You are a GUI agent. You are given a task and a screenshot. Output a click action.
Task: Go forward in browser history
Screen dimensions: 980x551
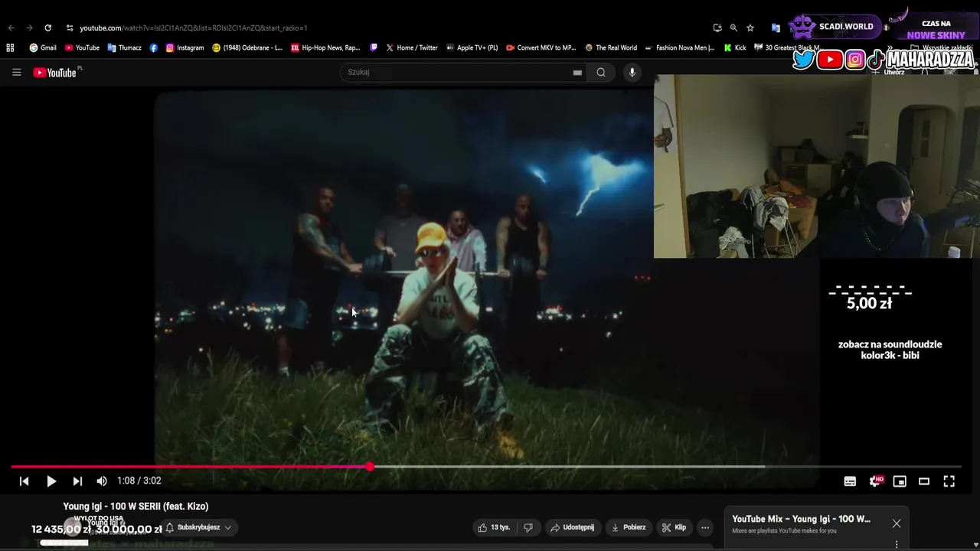(29, 28)
